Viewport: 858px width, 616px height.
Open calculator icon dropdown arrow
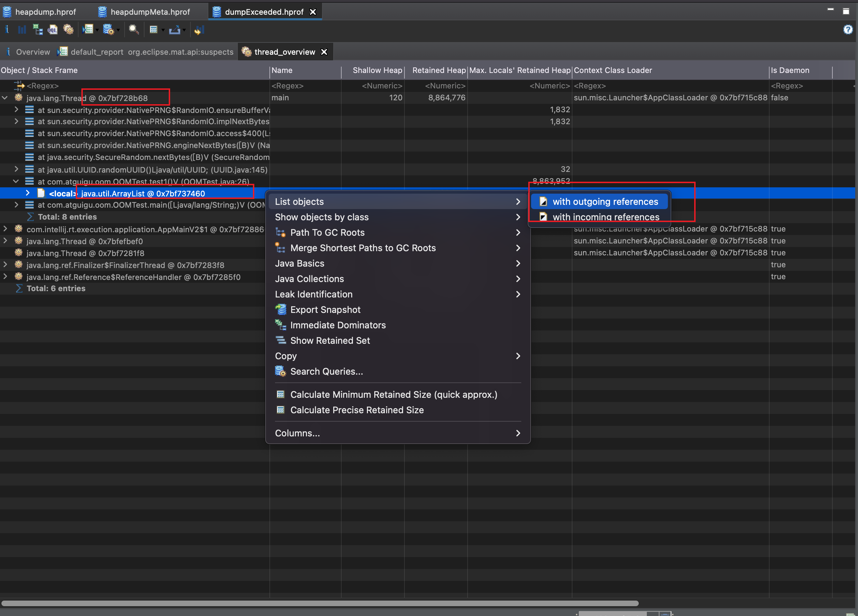(163, 30)
